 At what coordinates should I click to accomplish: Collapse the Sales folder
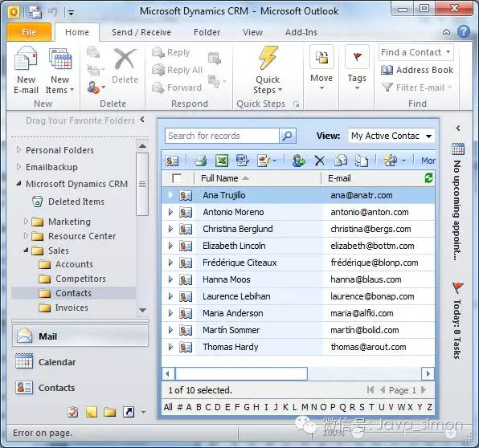(26, 250)
